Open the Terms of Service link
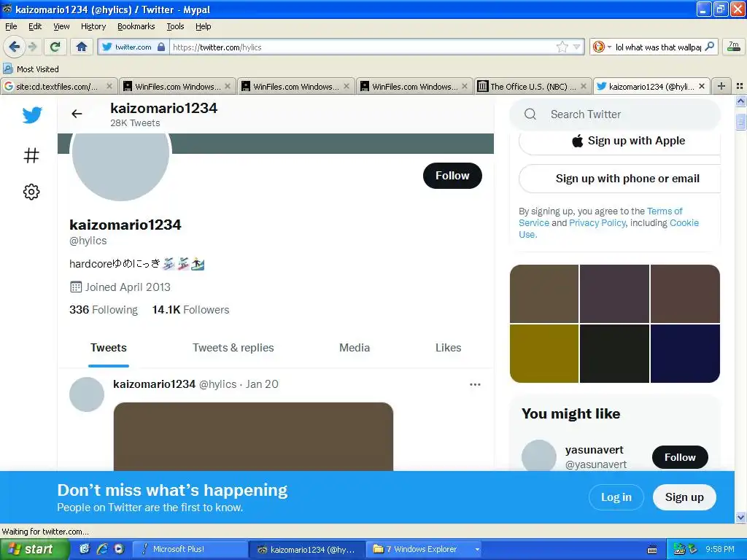The image size is (747, 560). (664, 211)
